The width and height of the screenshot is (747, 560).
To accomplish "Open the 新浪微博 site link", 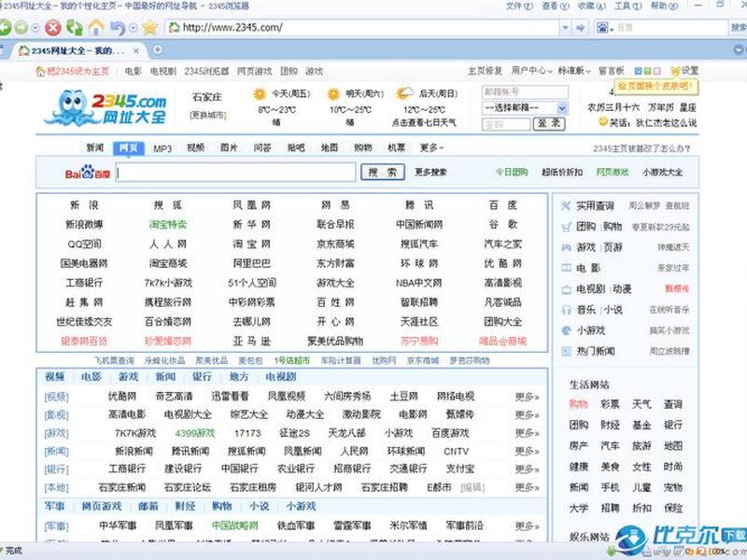I will pyautogui.click(x=84, y=225).
